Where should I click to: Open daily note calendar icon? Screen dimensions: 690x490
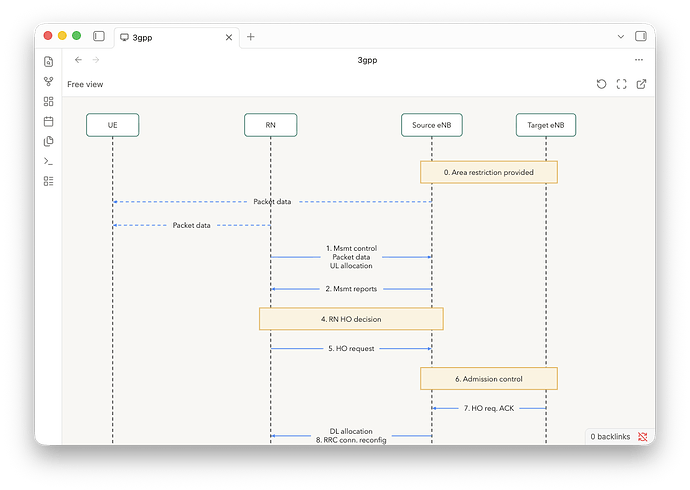pyautogui.click(x=49, y=121)
